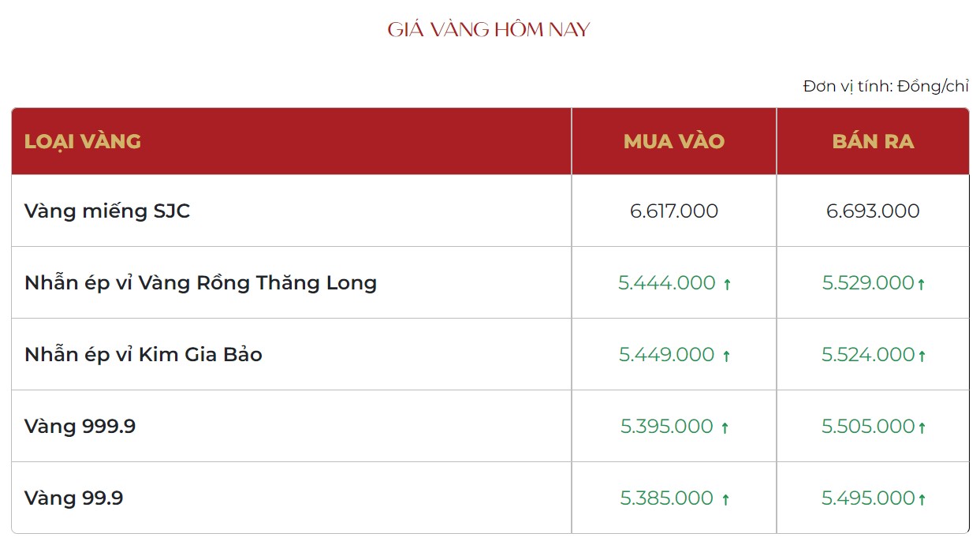This screenshot has height=541, width=980.
Task: Click the Nhẫn ép vỉ Kim Gia Bảo label
Action: click(x=143, y=355)
